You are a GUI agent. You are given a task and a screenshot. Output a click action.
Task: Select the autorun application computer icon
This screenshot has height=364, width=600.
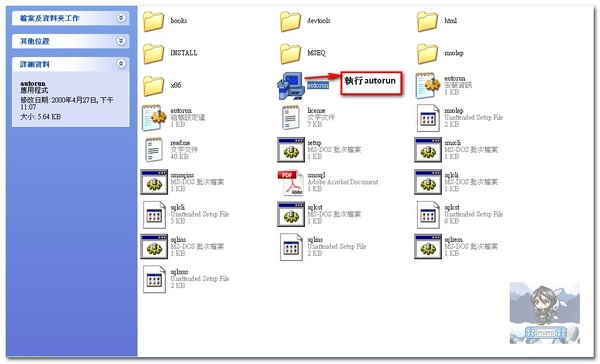pos(291,86)
